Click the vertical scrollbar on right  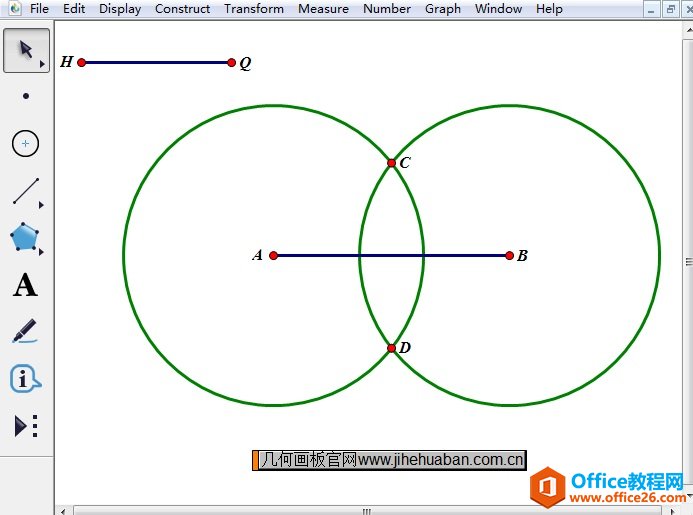[x=687, y=260]
